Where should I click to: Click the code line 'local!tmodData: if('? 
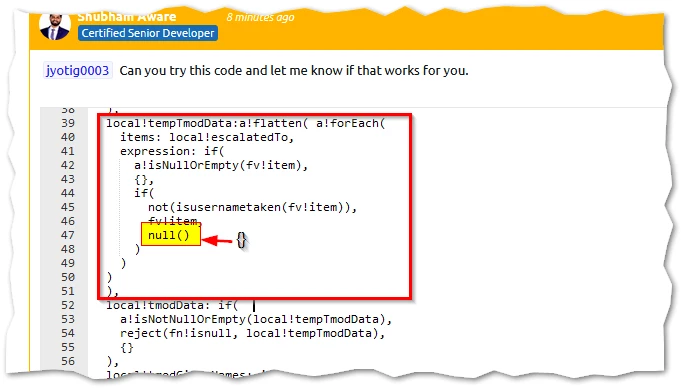(172, 305)
